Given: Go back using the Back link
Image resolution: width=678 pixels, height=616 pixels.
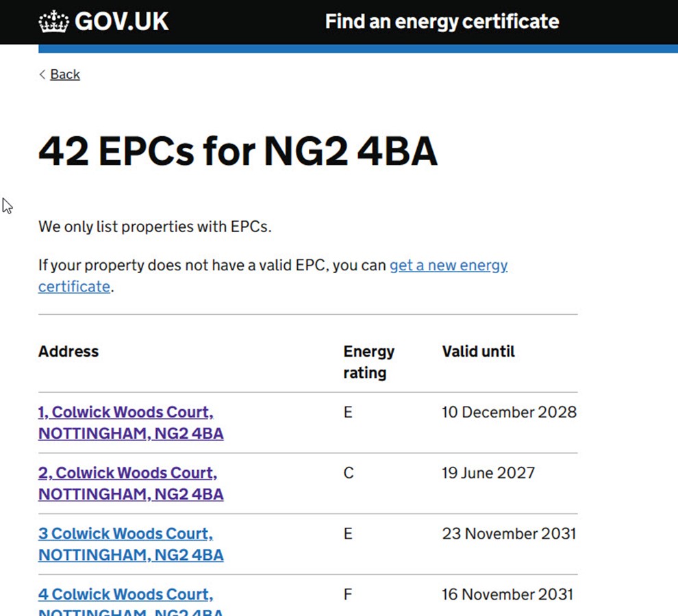Looking at the screenshot, I should pyautogui.click(x=65, y=75).
